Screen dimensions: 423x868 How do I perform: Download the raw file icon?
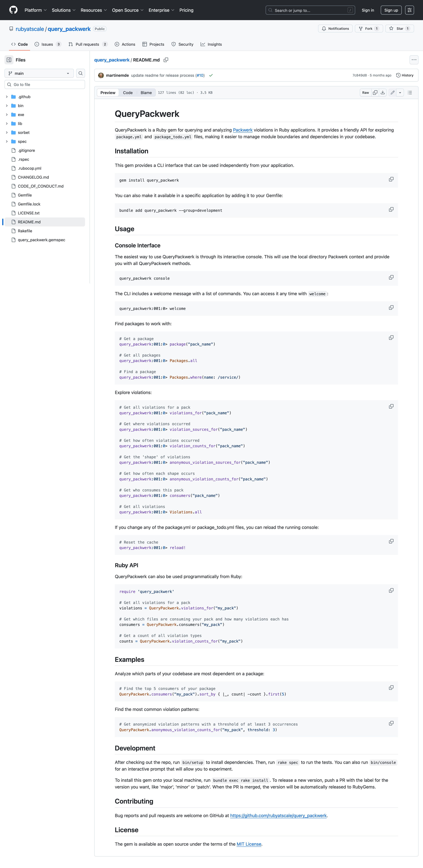383,93
